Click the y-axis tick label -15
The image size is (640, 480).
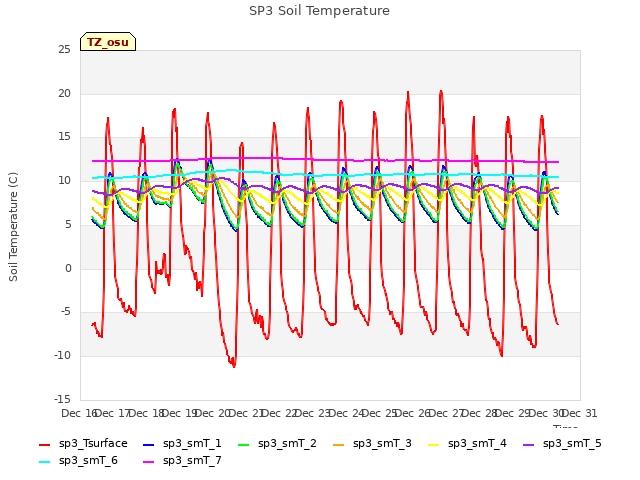(x=63, y=399)
